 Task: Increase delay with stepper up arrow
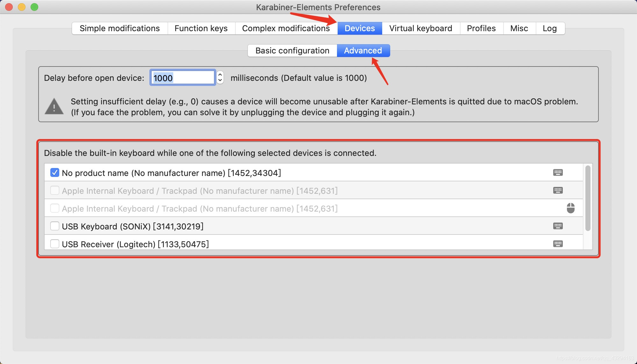click(220, 74)
